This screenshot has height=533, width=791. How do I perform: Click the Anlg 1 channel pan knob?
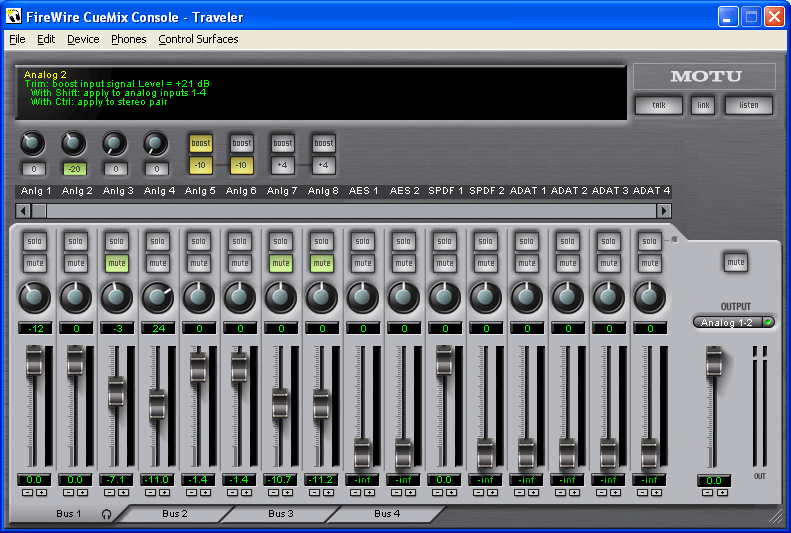34,297
